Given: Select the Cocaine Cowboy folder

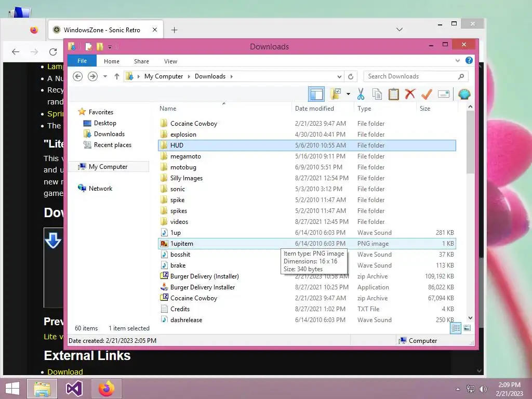Looking at the screenshot, I should pyautogui.click(x=307, y=124).
